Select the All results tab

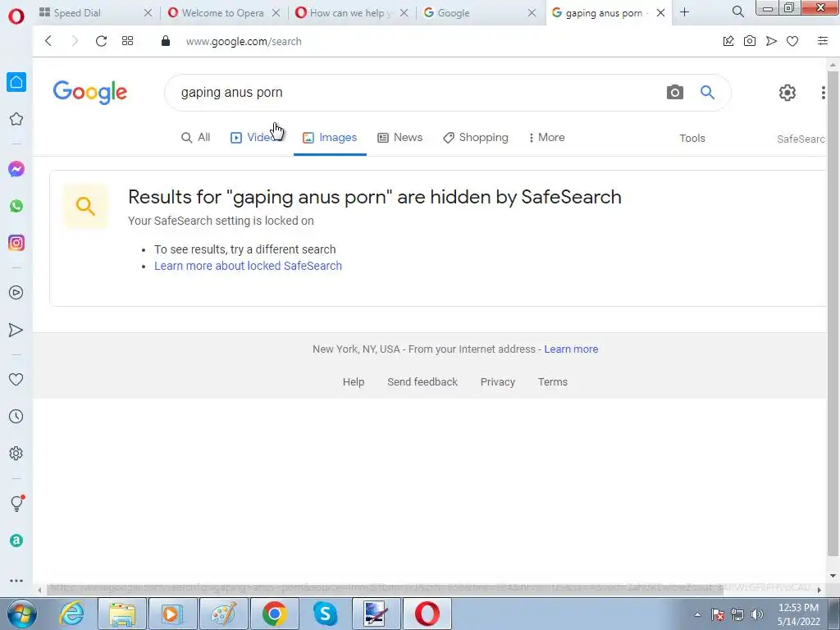click(x=195, y=138)
